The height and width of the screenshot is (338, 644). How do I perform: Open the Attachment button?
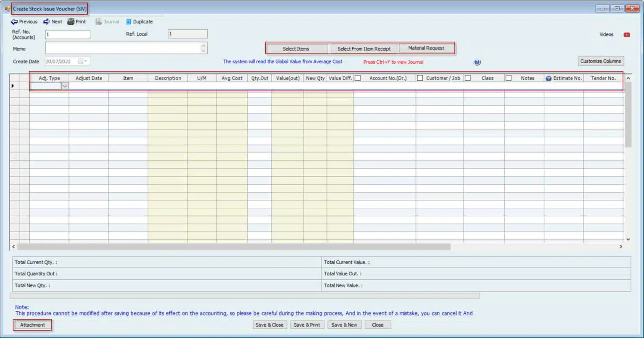32,325
